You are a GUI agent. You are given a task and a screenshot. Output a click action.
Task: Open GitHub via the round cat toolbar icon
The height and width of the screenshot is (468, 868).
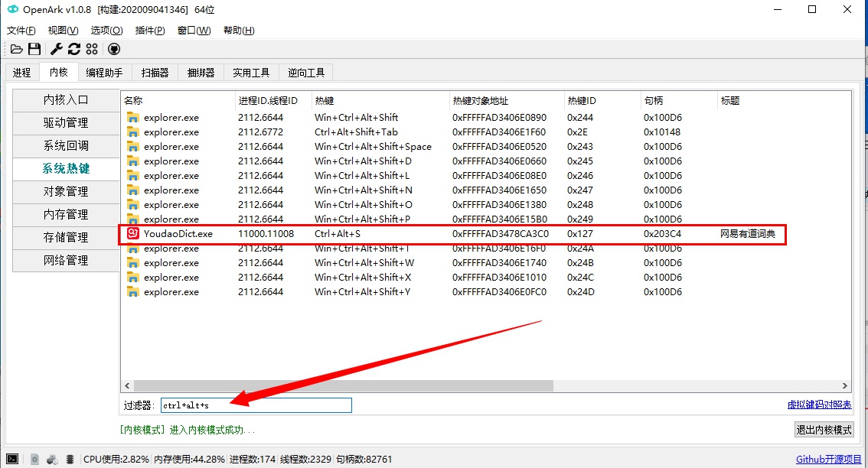(x=113, y=48)
